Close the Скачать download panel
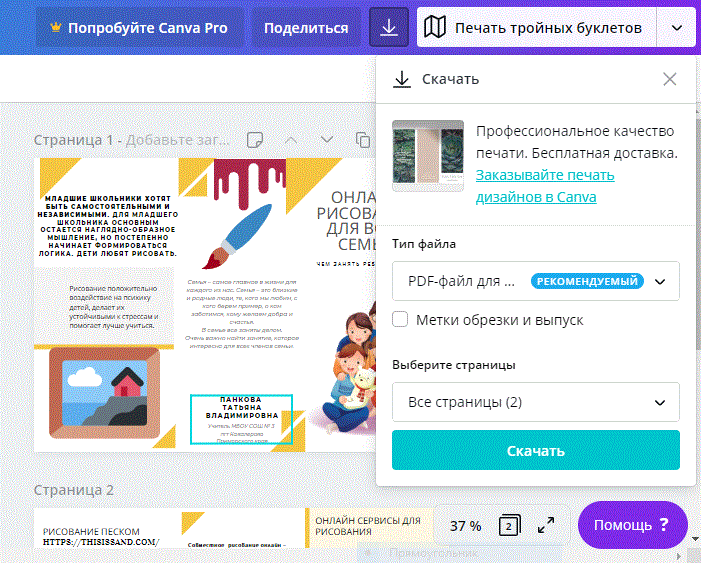 (669, 79)
